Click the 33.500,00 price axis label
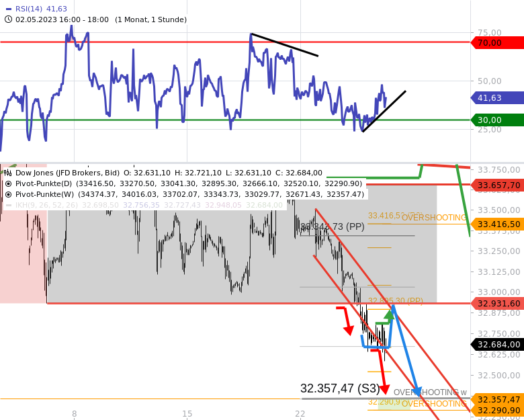The height and width of the screenshot is (420, 524). click(x=498, y=210)
